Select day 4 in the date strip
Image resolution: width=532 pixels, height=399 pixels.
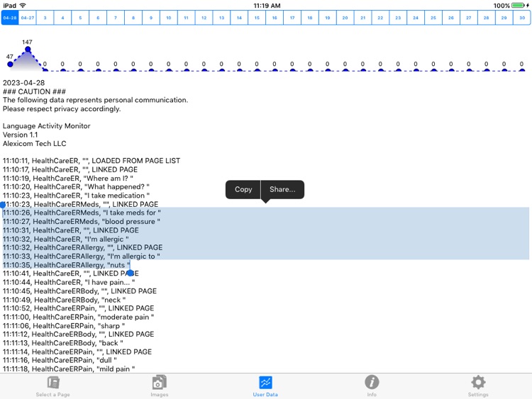[62, 18]
